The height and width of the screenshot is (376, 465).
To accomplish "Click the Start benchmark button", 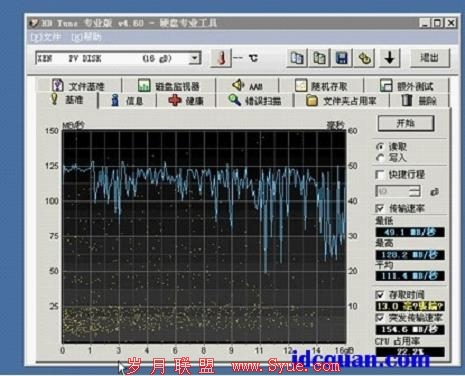I will 406,123.
